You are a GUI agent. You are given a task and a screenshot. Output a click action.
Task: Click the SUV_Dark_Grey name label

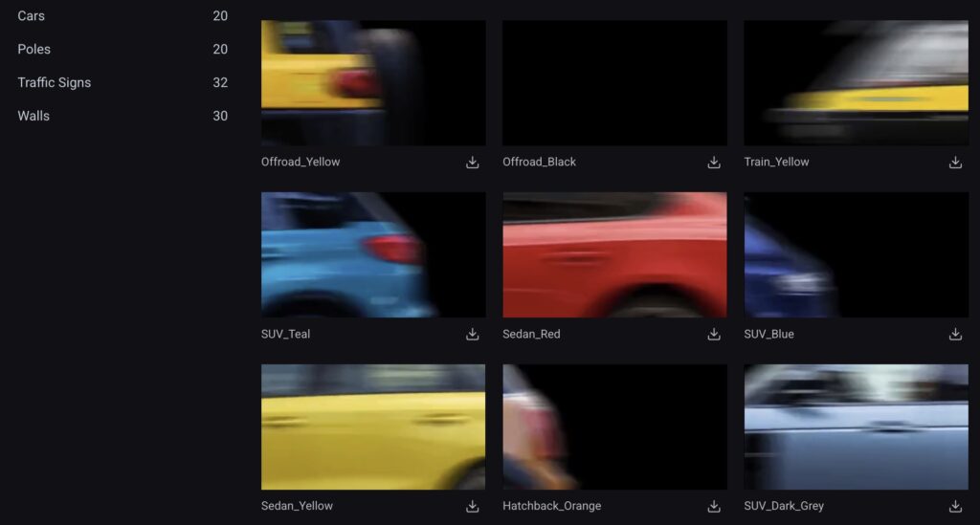pyautogui.click(x=784, y=506)
